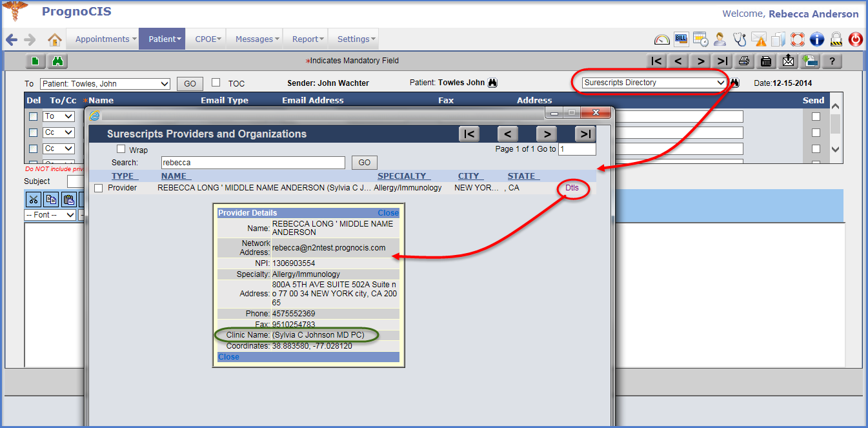Check Send box on the second recipient row
The image size is (868, 428).
point(816,133)
